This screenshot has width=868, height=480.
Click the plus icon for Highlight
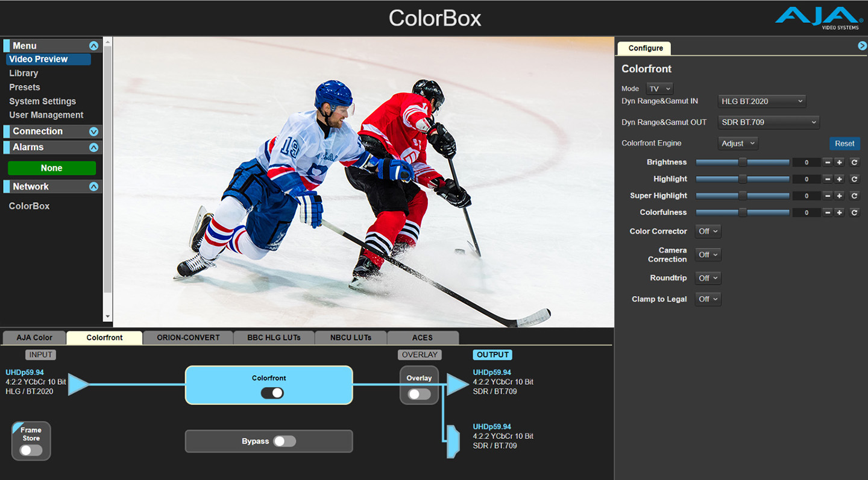[839, 179]
